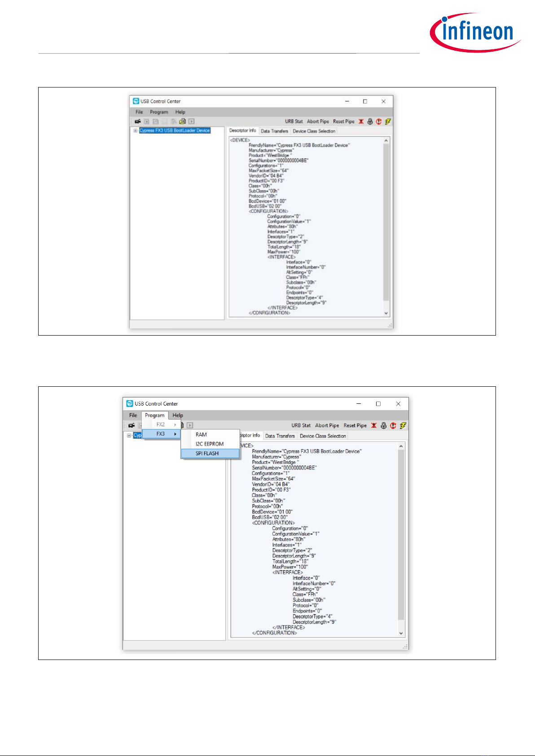Click the red X abort icon in upper window
Viewport: 535px width, 756px height.
(361, 122)
